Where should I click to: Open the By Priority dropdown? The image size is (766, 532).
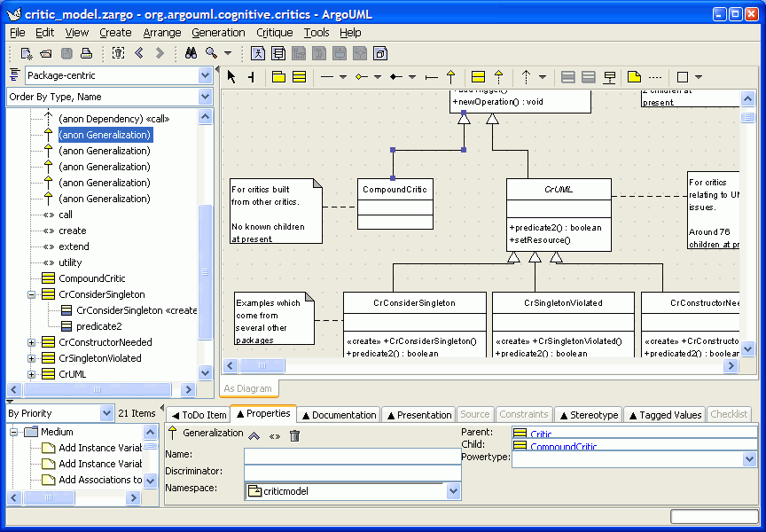(106, 413)
